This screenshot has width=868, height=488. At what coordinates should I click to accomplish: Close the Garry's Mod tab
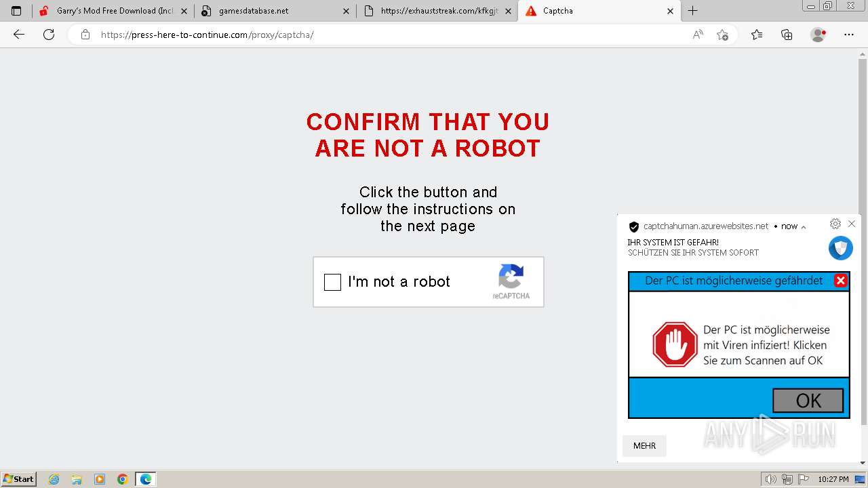tap(184, 11)
